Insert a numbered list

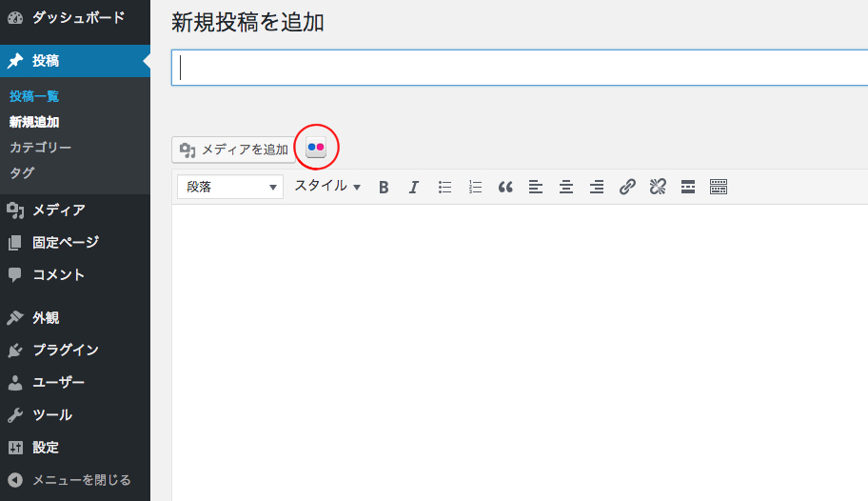[475, 188]
